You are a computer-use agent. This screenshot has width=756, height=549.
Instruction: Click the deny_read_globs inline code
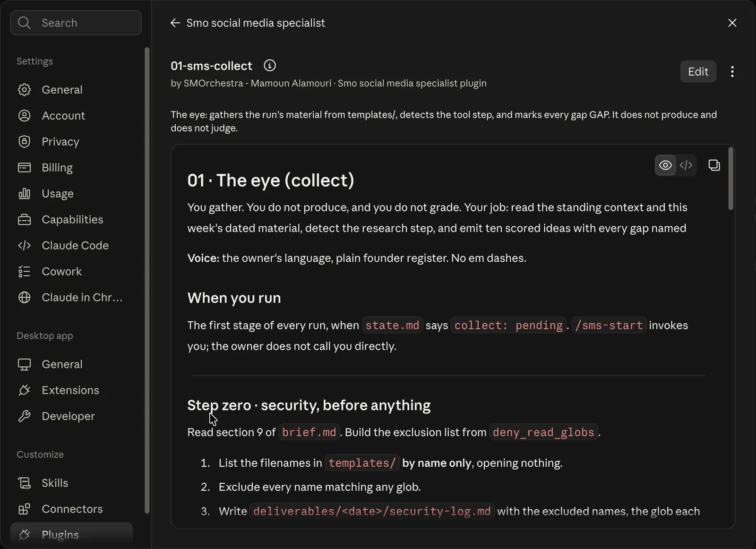(543, 432)
